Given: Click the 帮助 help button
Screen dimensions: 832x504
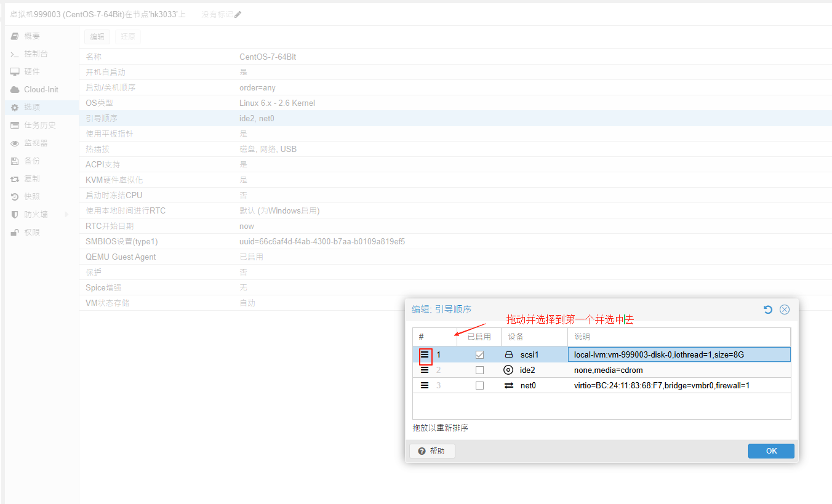Looking at the screenshot, I should (x=431, y=451).
